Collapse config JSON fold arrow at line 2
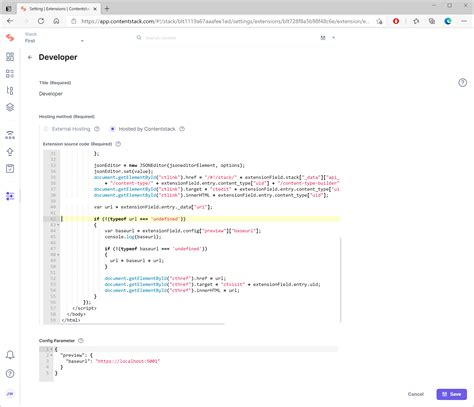 click(51, 355)
